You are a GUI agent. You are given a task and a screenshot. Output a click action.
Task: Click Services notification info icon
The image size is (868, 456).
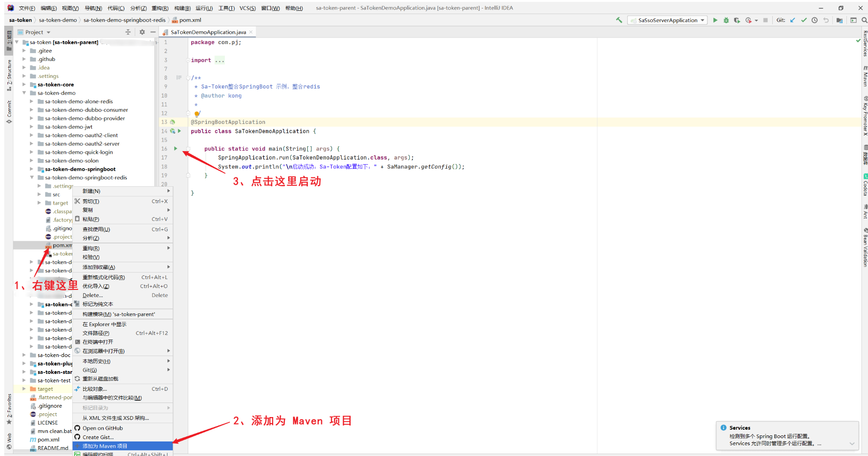[723, 428]
